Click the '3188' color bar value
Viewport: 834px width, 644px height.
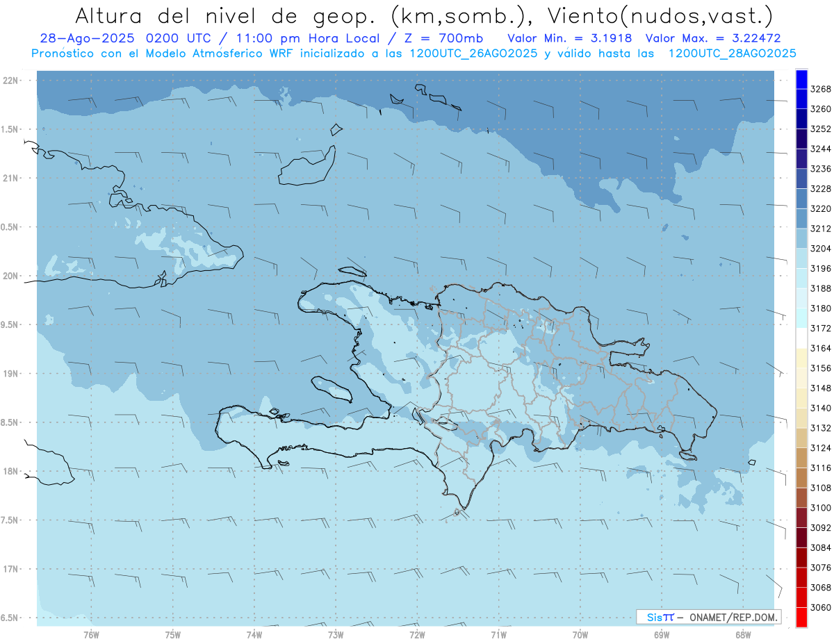821,288
